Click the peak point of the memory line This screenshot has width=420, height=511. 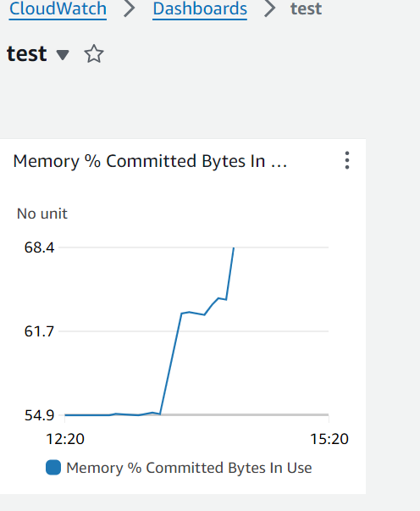(234, 248)
